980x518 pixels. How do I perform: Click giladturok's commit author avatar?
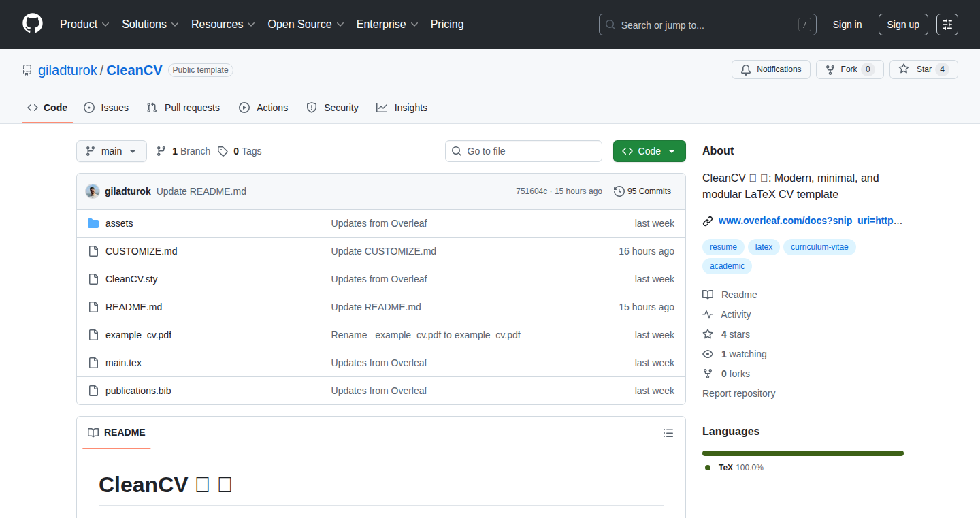[93, 191]
